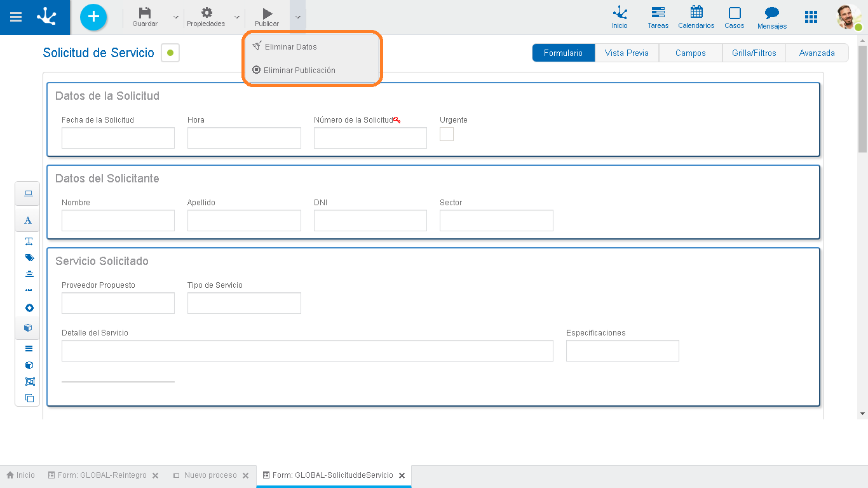Viewport: 868px width, 488px height.
Task: Open the applications grid icon
Action: tap(811, 17)
